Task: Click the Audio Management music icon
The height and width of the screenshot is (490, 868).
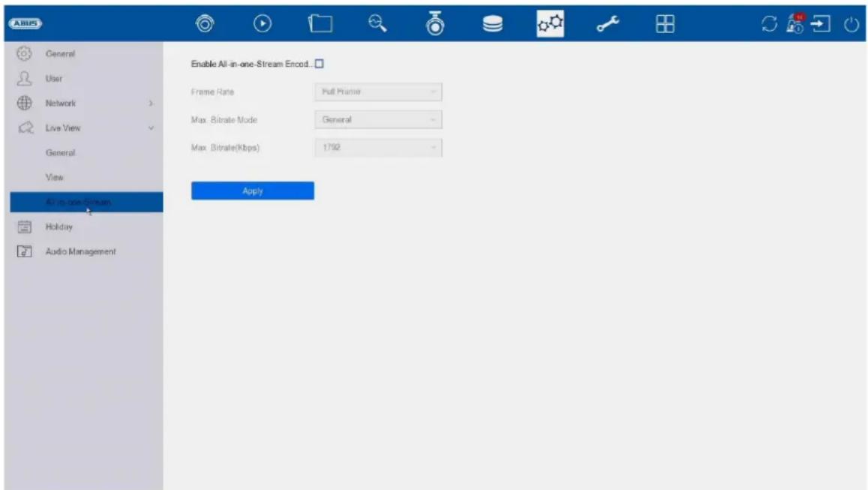Action: click(24, 251)
